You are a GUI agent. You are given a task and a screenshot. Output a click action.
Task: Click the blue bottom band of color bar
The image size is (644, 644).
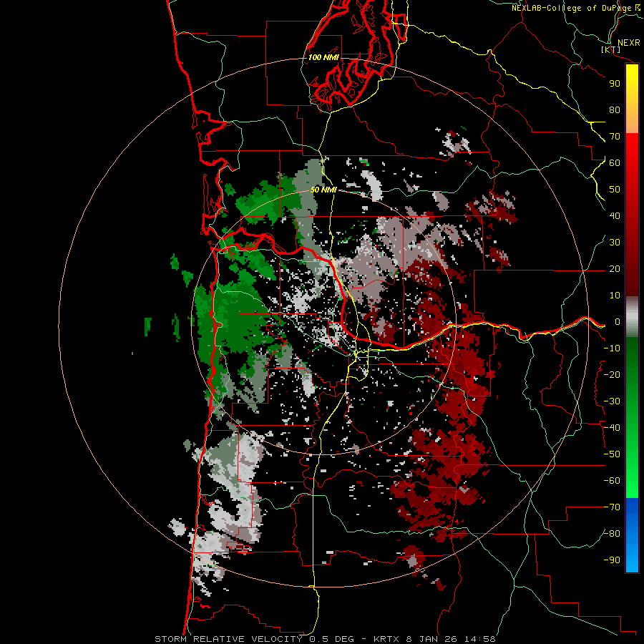point(632,535)
